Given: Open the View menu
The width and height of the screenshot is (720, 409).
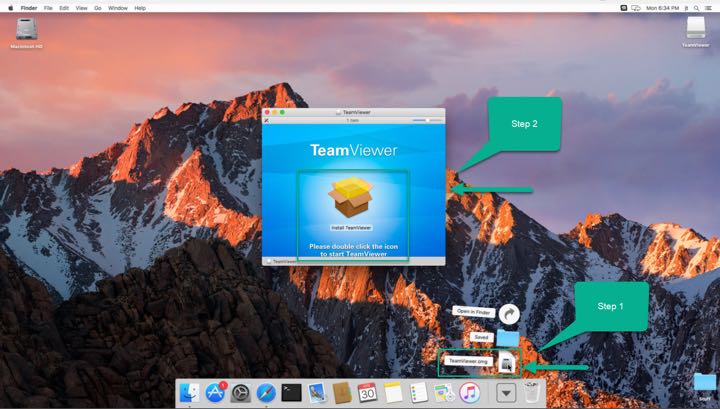Looking at the screenshot, I should 81,8.
